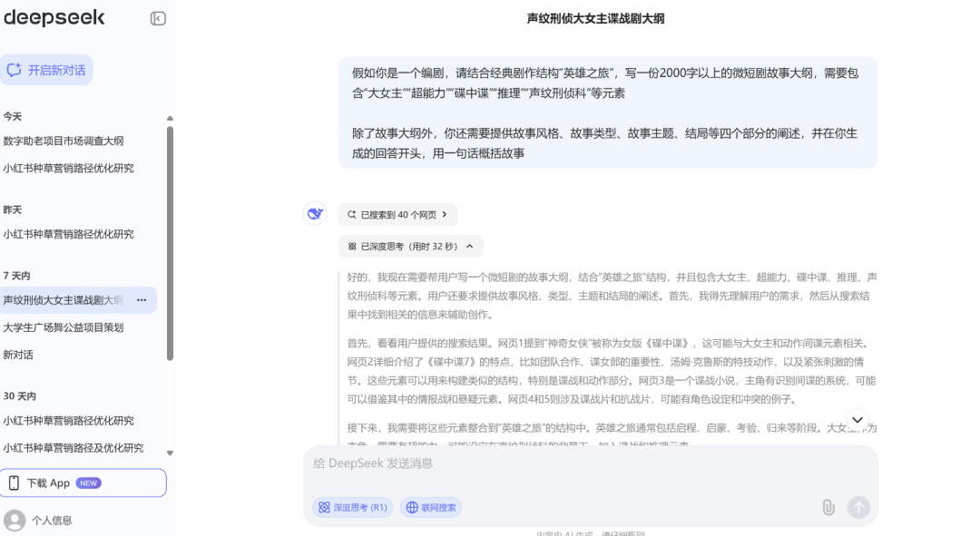Image resolution: width=980 pixels, height=536 pixels.
Task: Click the sidebar scroll up arrow
Action: pyautogui.click(x=170, y=119)
